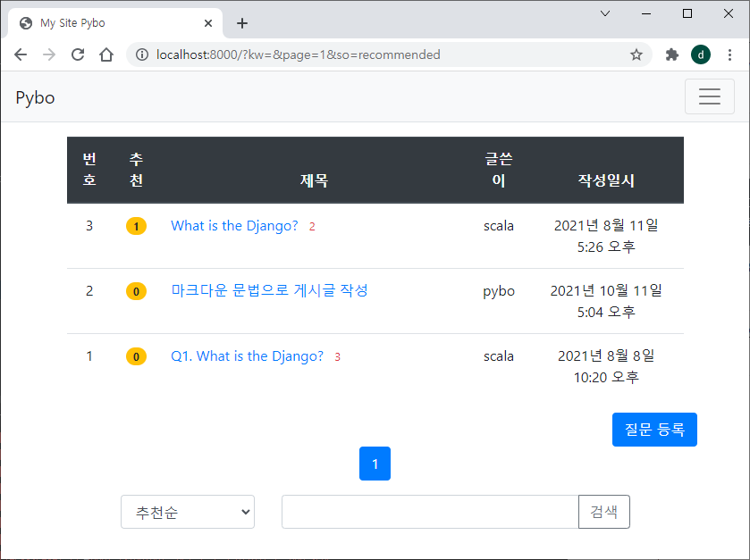This screenshot has width=750, height=560.
Task: Minimize the browser window
Action: [646, 13]
